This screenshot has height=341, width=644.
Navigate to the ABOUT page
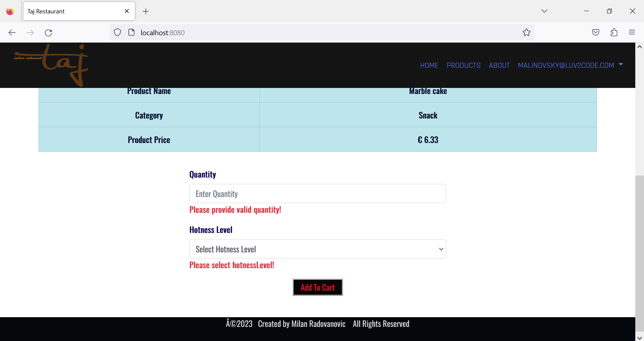499,65
